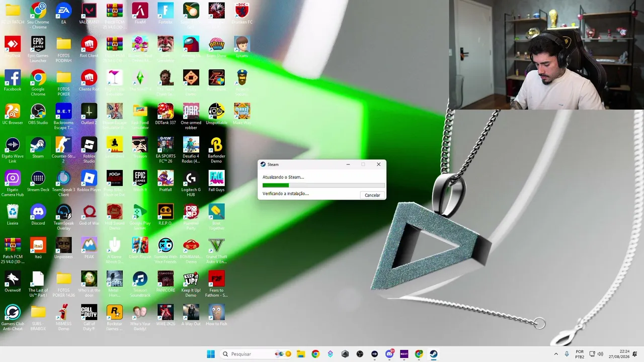Select the Google Play Games icon

click(x=140, y=218)
